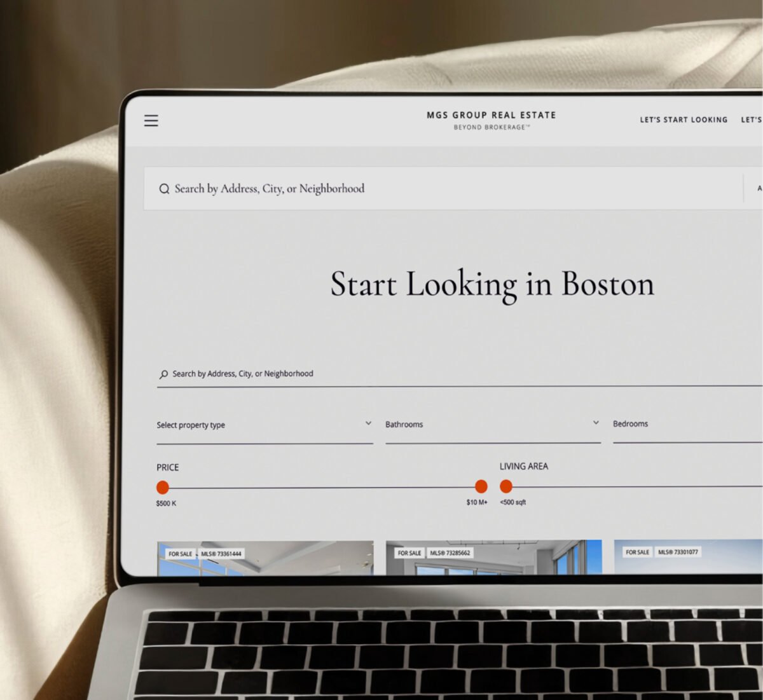Click FOR SALE tag on listing 73285662
The image size is (763, 700).
(x=409, y=553)
